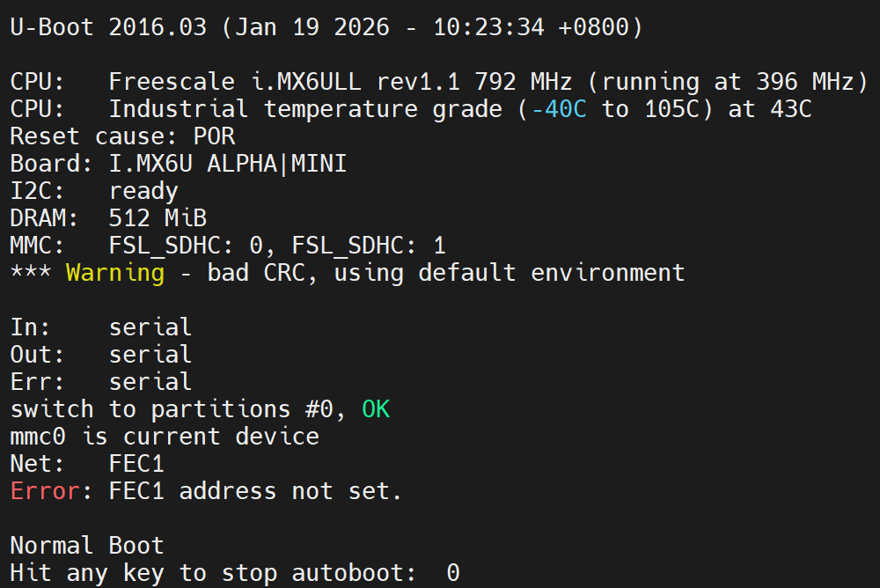Click the green OK status text

[x=376, y=409]
